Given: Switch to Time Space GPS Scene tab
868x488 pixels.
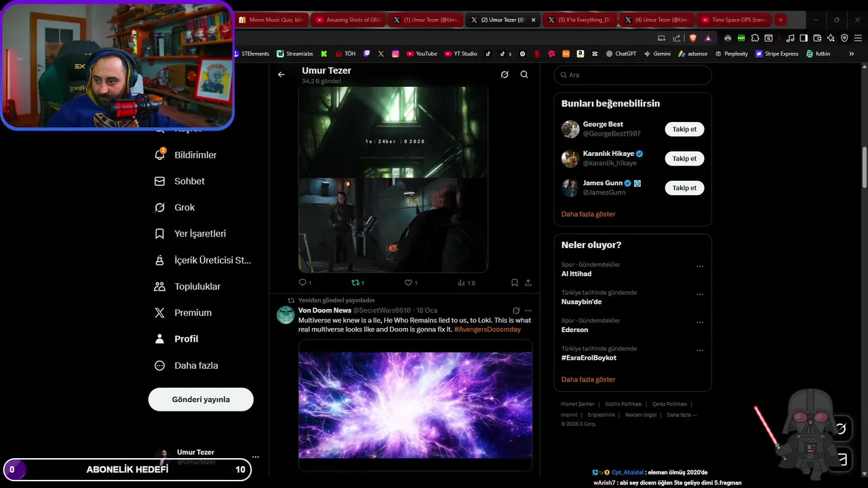Looking at the screenshot, I should point(734,20).
